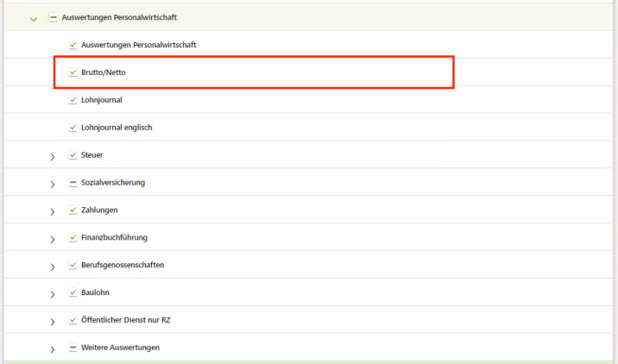This screenshot has height=364, width=618.
Task: Toggle the top-level Auswertungen Personalwirtschaft partial checkbox
Action: pos(54,17)
